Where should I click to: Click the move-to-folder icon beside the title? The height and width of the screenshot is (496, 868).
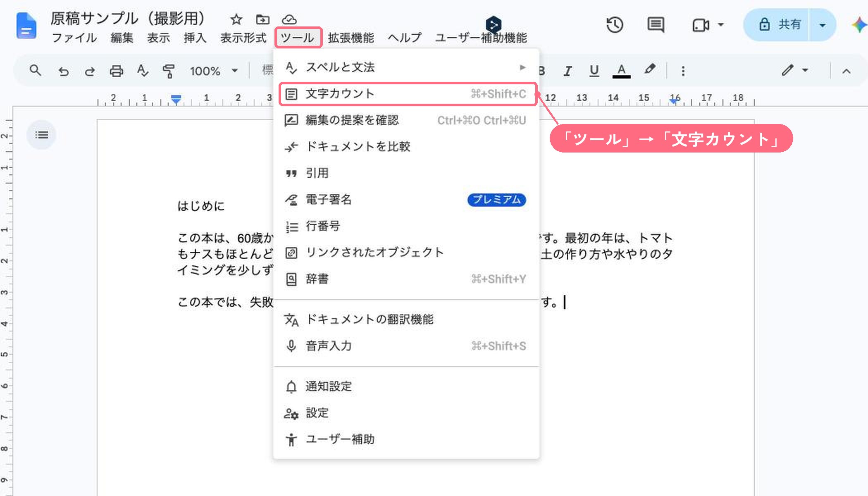pos(262,19)
